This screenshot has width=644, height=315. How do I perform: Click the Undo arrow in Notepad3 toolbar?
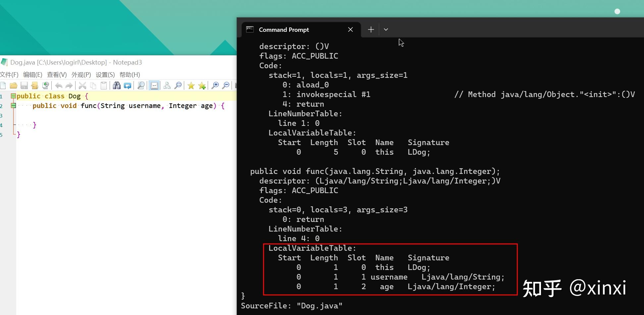click(x=59, y=85)
